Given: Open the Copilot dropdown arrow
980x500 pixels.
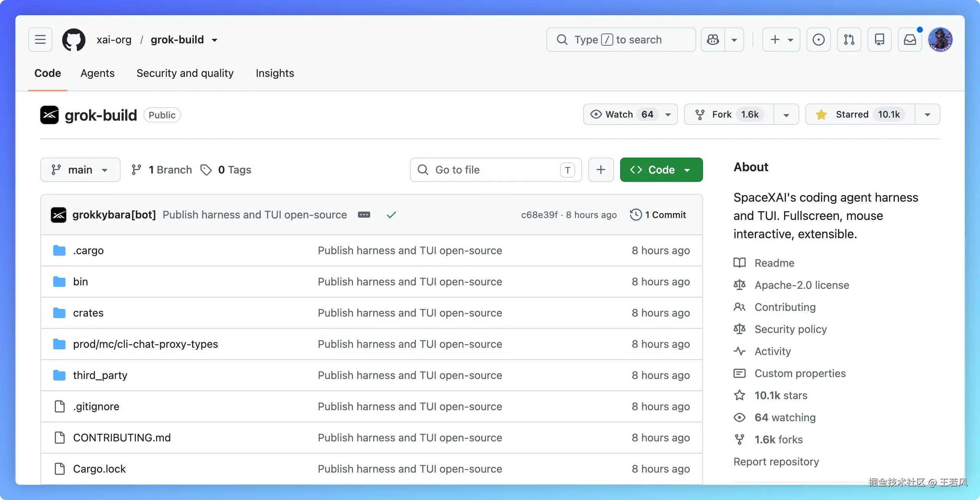Looking at the screenshot, I should tap(734, 40).
